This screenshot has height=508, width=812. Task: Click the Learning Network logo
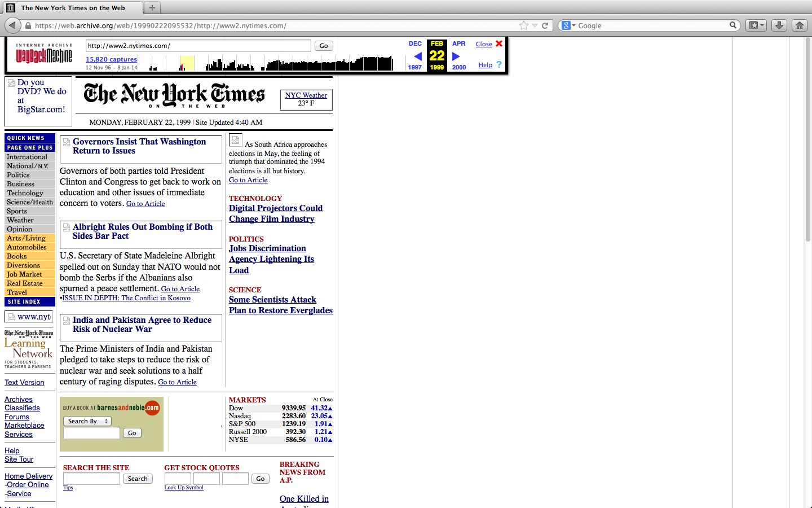coord(29,349)
